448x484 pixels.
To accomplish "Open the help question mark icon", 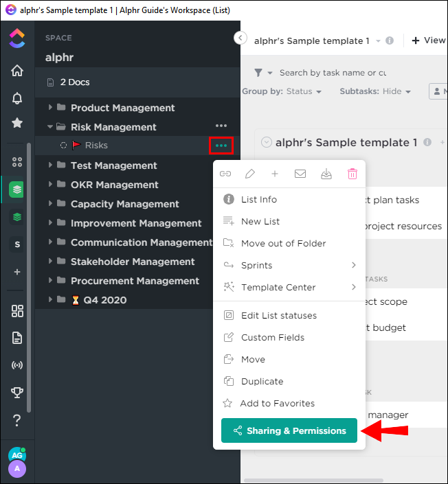I will [17, 419].
